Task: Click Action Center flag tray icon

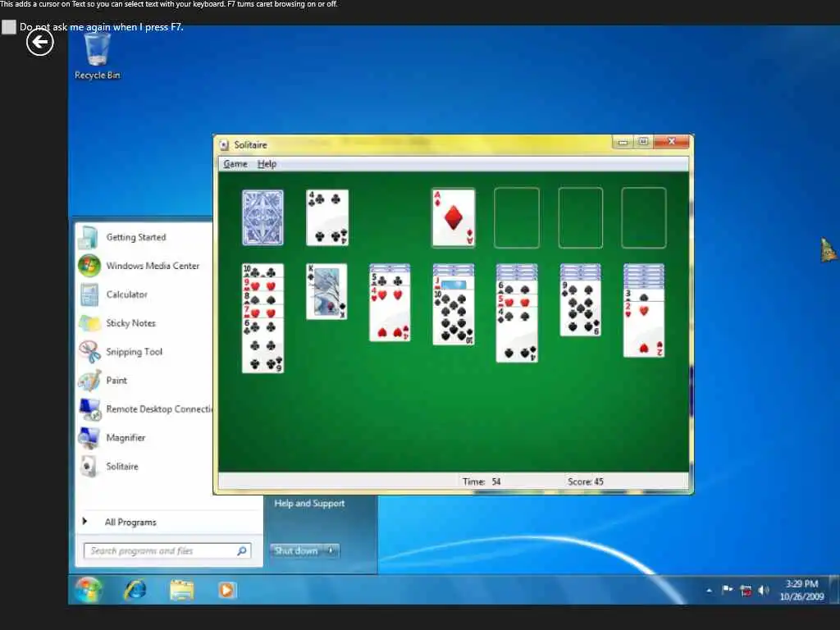Action: 727,591
